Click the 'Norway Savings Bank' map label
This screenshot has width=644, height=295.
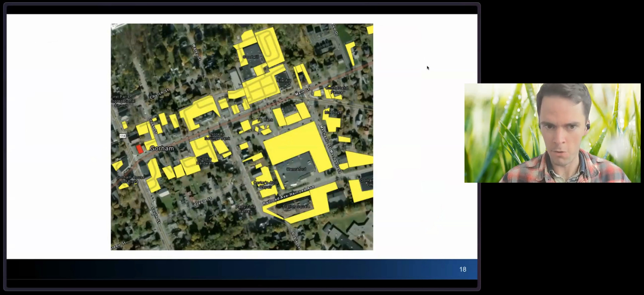[x=217, y=136]
